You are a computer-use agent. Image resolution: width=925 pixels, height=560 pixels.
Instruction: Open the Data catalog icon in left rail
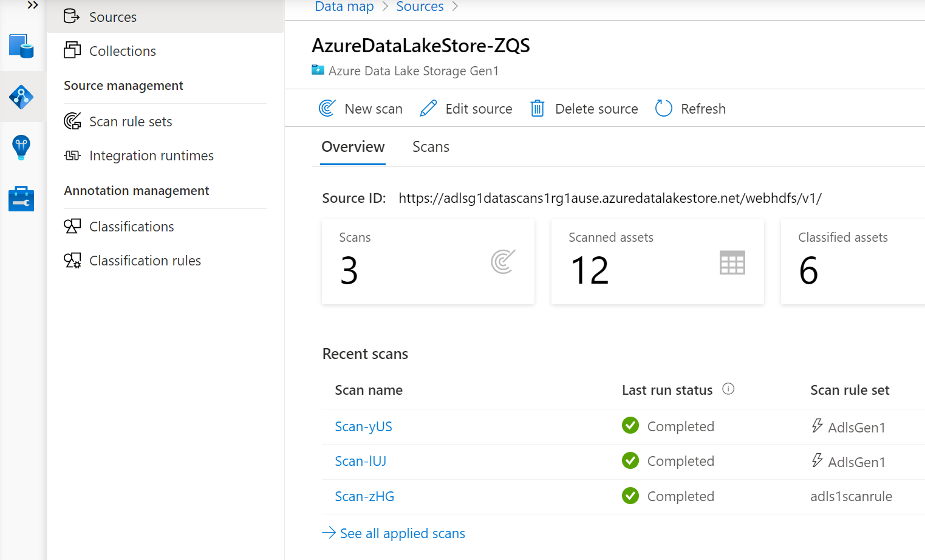(21, 46)
